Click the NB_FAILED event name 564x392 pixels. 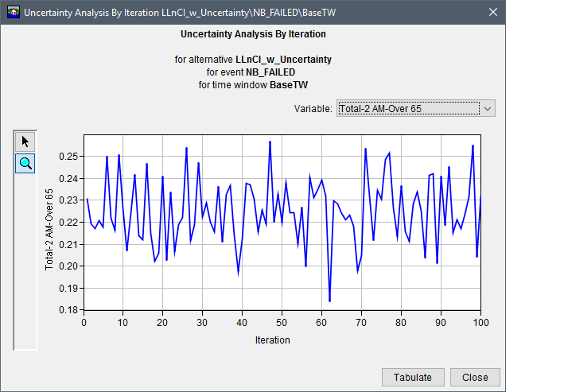point(270,72)
